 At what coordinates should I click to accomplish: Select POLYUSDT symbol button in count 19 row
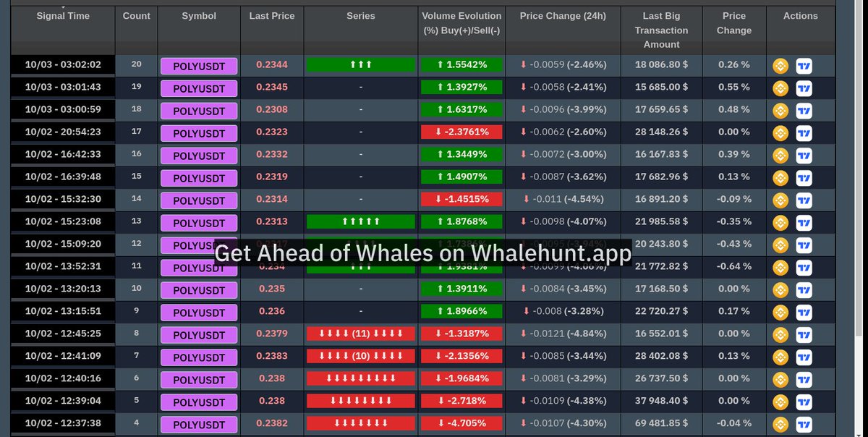pos(199,89)
